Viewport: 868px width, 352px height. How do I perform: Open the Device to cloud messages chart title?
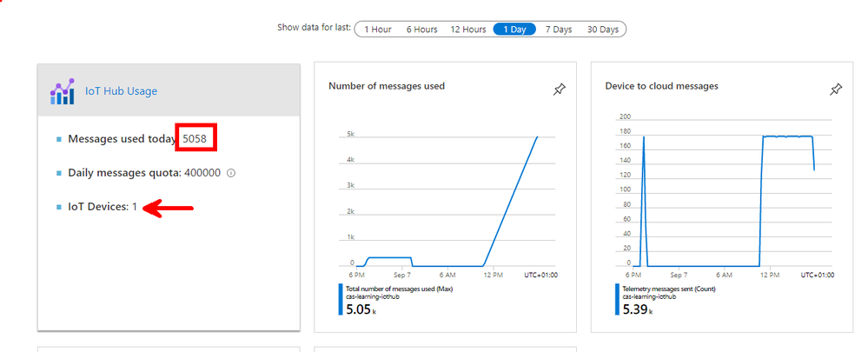(661, 86)
